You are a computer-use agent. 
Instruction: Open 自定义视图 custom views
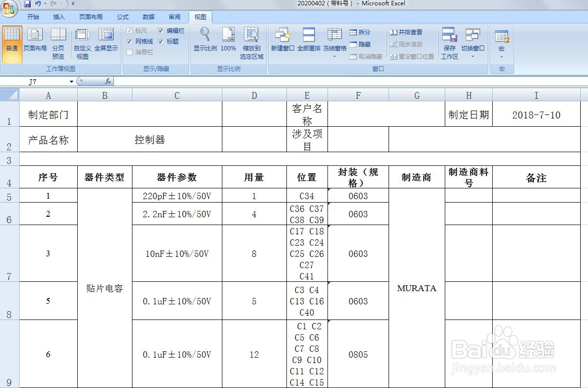(82, 43)
